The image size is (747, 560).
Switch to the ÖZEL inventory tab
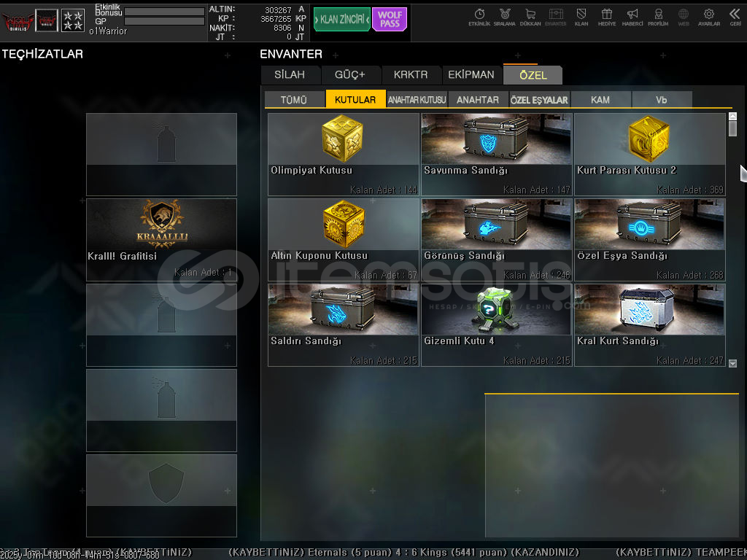(x=533, y=75)
